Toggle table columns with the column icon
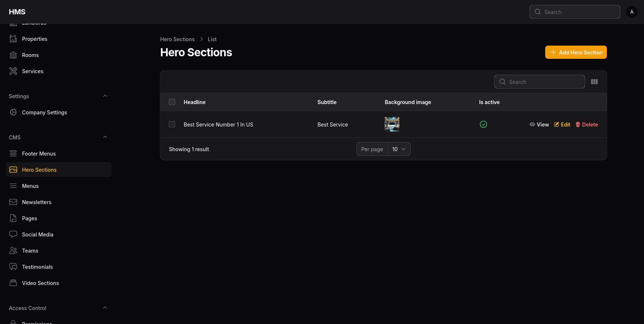The image size is (644, 324). tap(594, 82)
